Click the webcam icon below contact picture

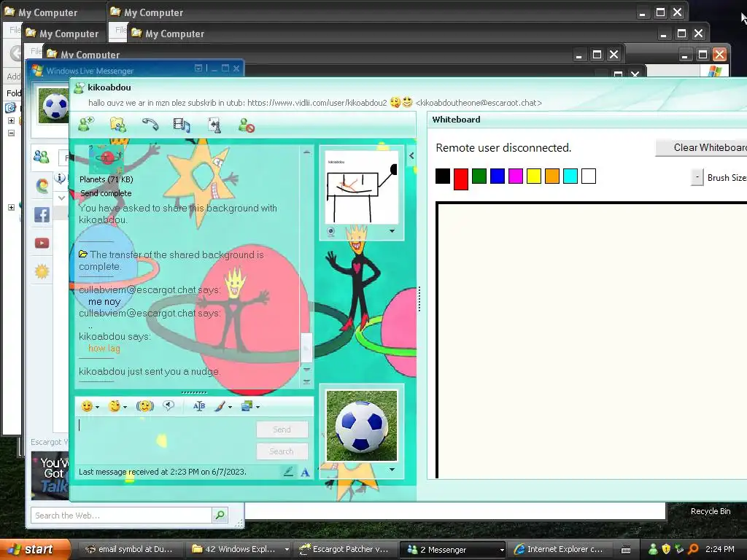(x=331, y=231)
